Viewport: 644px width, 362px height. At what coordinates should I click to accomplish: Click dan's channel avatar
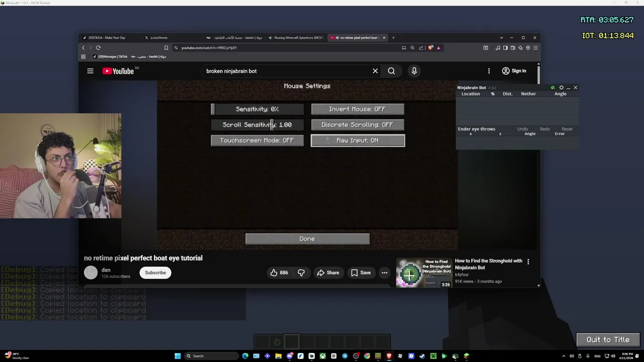click(91, 273)
